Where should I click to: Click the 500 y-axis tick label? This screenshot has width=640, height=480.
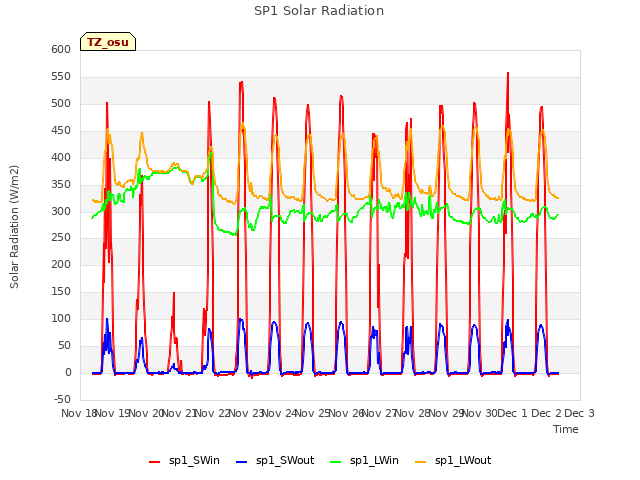(x=61, y=103)
